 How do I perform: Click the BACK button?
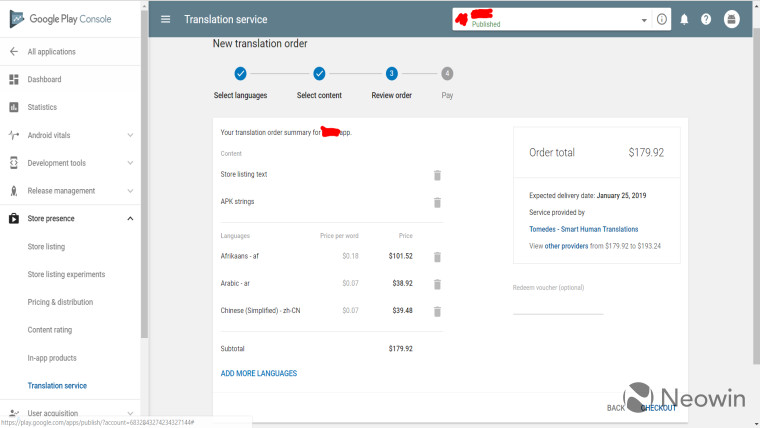coord(616,408)
